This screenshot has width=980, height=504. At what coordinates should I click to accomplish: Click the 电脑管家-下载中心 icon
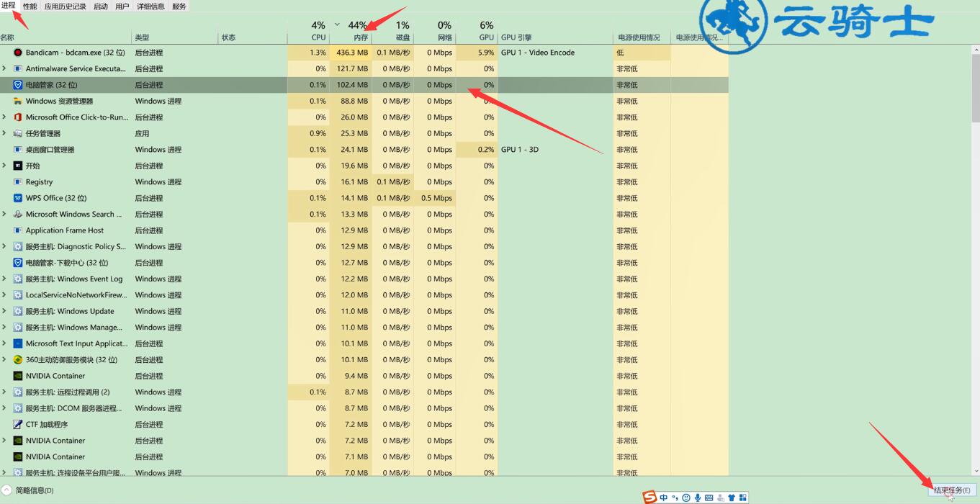point(18,263)
